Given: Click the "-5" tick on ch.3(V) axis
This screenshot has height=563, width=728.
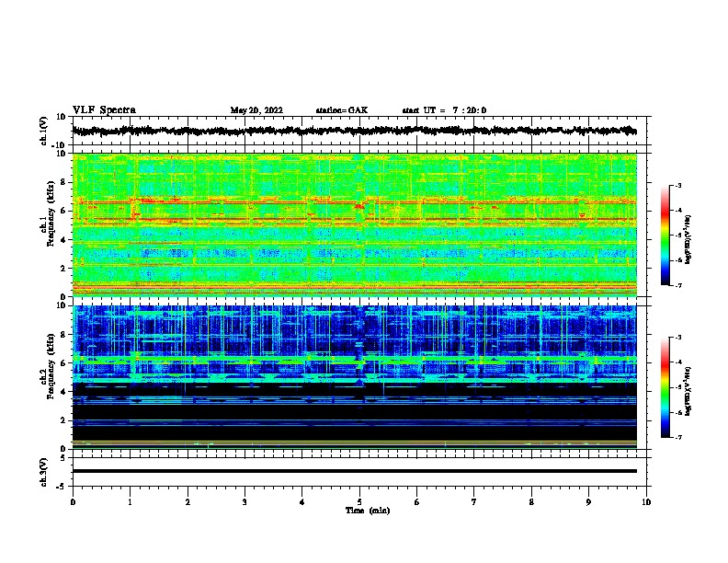Looking at the screenshot, I should [62, 487].
